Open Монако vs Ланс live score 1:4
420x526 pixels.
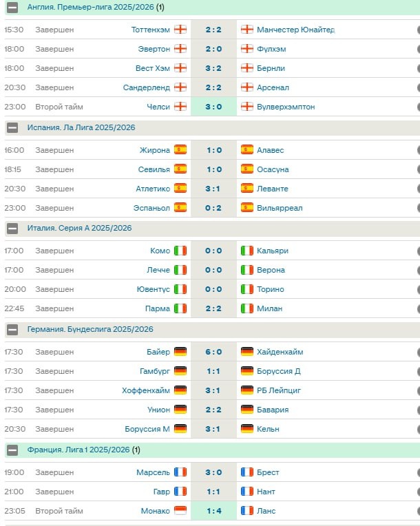(x=213, y=511)
